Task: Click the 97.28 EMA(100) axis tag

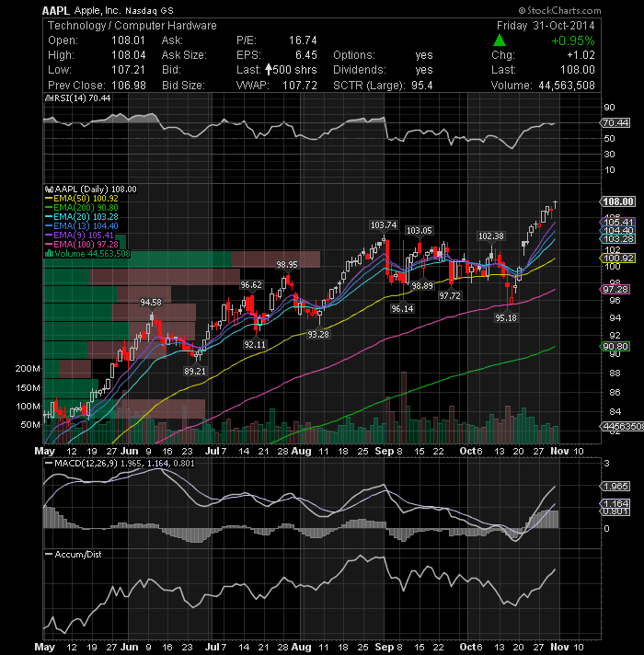Action: click(615, 290)
